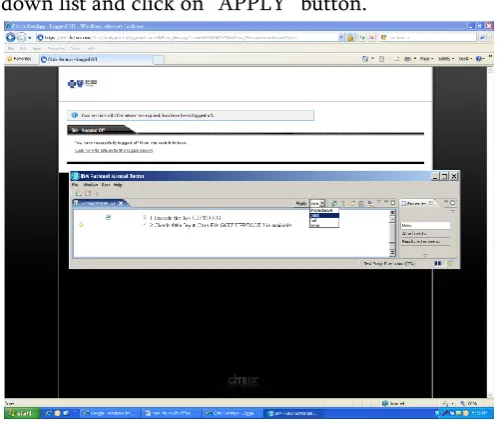The height and width of the screenshot is (424, 503).
Task: Click the Internet Explorer back button
Action: pos(11,38)
